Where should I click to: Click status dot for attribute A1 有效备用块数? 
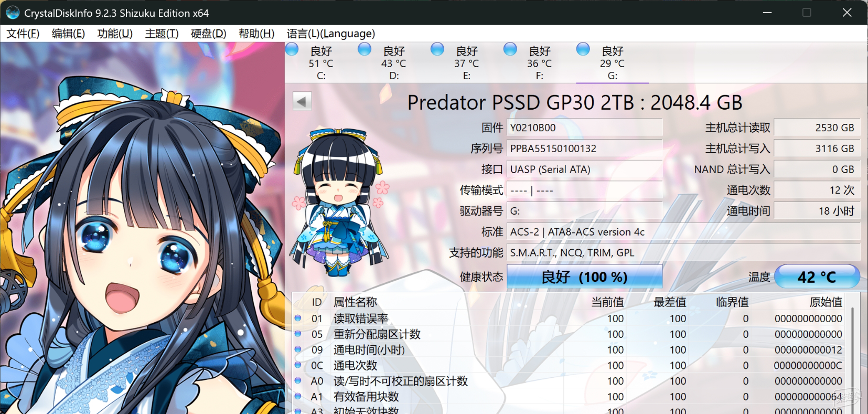pyautogui.click(x=298, y=396)
